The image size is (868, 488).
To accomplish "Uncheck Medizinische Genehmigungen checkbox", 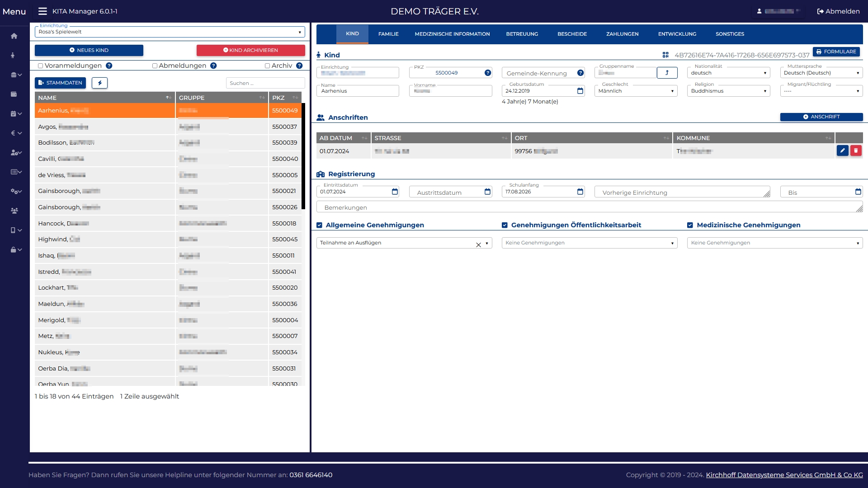I will tap(690, 225).
